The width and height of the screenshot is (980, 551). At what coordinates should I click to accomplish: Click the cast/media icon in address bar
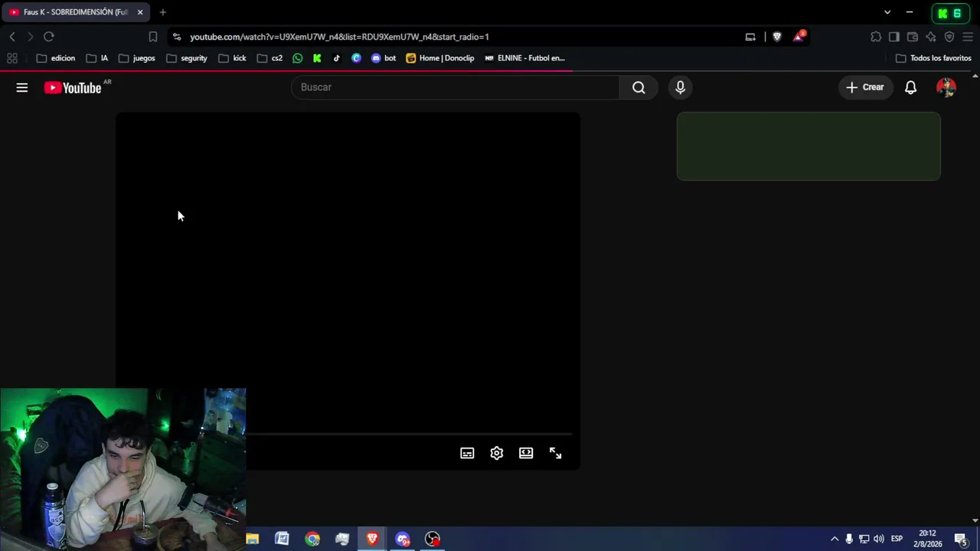click(750, 37)
